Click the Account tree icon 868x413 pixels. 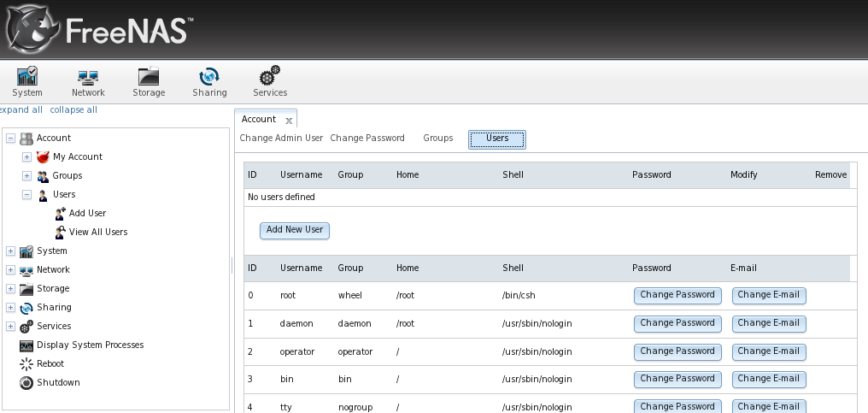pyautogui.click(x=26, y=138)
